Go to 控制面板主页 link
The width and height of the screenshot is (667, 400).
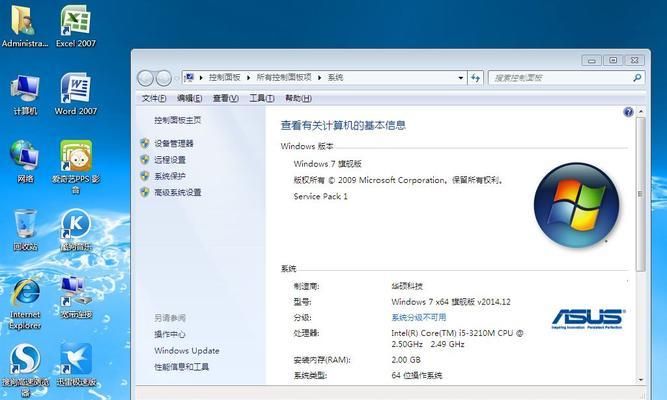click(x=177, y=120)
